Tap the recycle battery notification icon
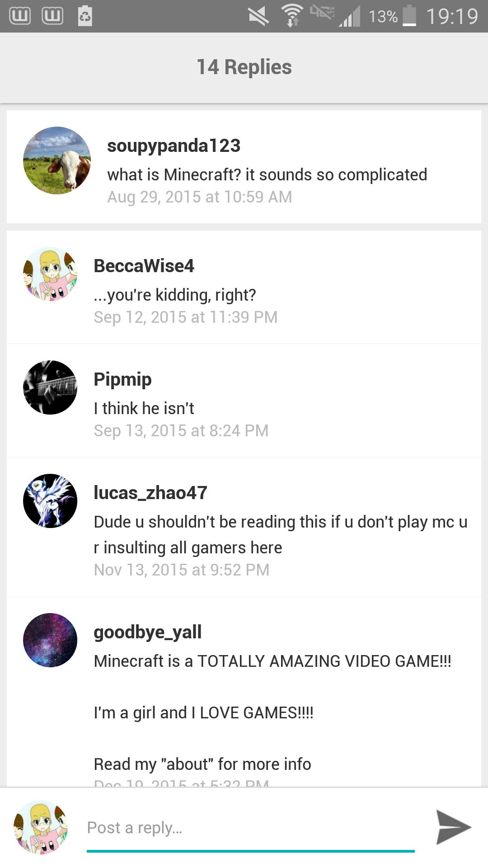 [85, 16]
